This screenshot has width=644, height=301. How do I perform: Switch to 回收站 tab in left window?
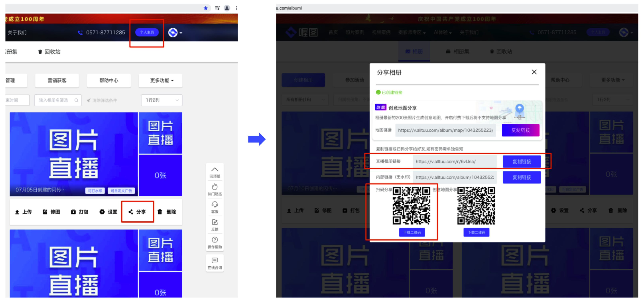[49, 52]
